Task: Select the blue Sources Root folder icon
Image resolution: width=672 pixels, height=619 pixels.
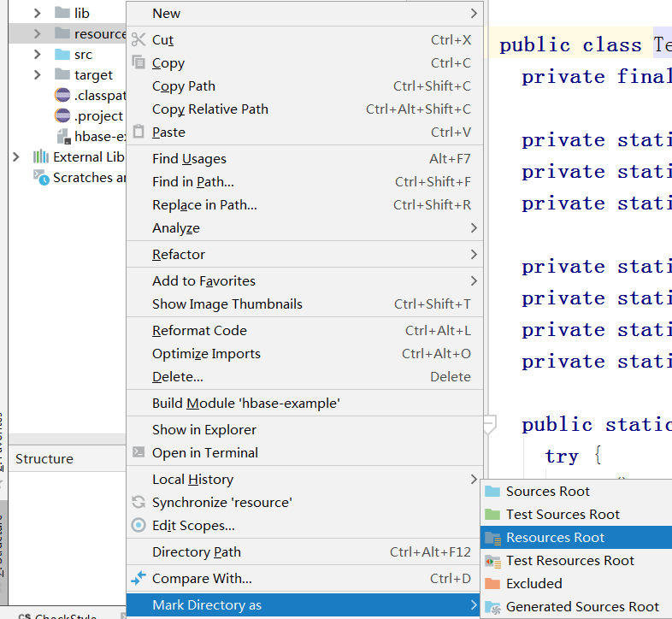Action: [492, 492]
